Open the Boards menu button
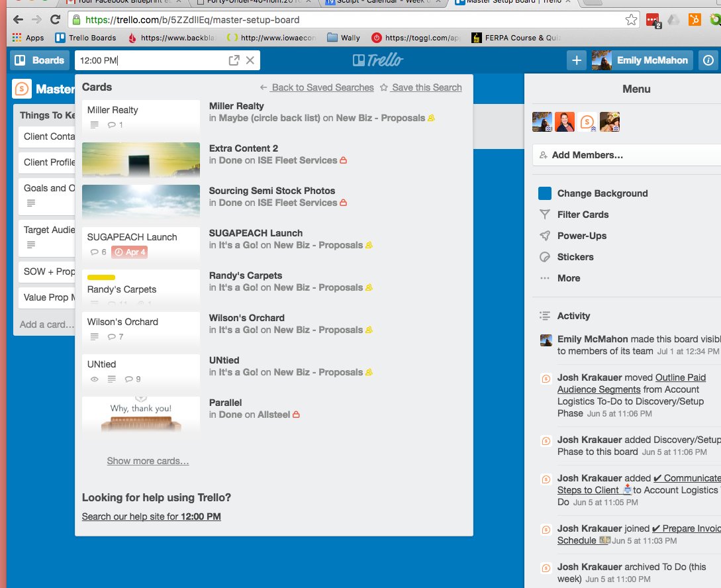721x588 pixels. (40, 60)
